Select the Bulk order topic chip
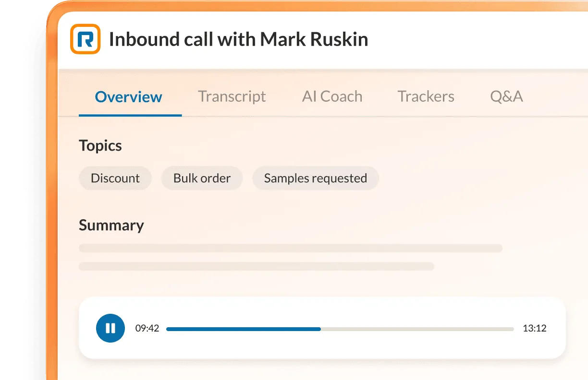The height and width of the screenshot is (380, 588). pos(202,178)
